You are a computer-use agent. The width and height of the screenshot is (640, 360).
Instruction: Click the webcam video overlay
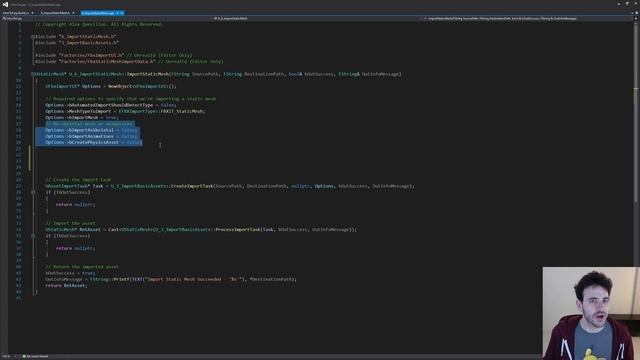click(x=591, y=313)
